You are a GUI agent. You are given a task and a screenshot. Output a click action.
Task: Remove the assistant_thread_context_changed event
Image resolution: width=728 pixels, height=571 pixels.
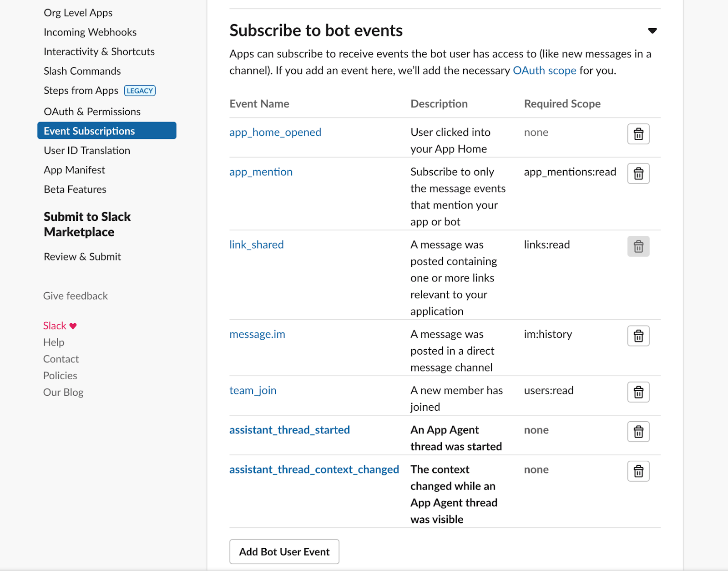click(x=638, y=471)
